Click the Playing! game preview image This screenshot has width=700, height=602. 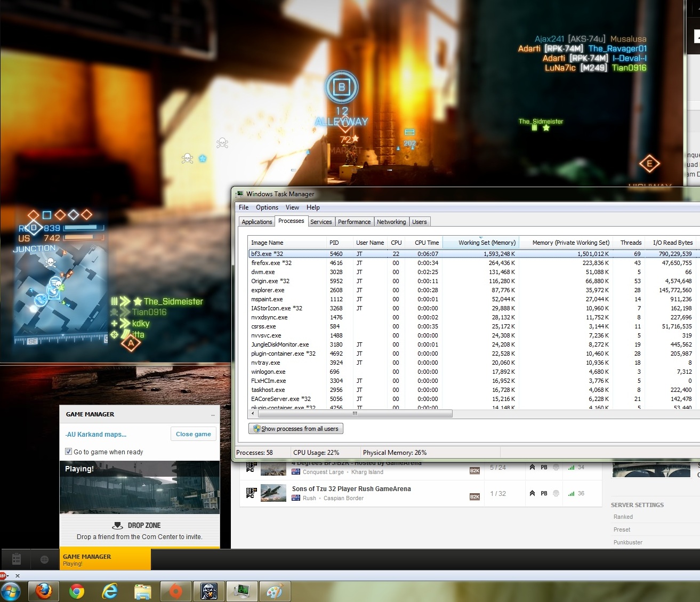[140, 488]
